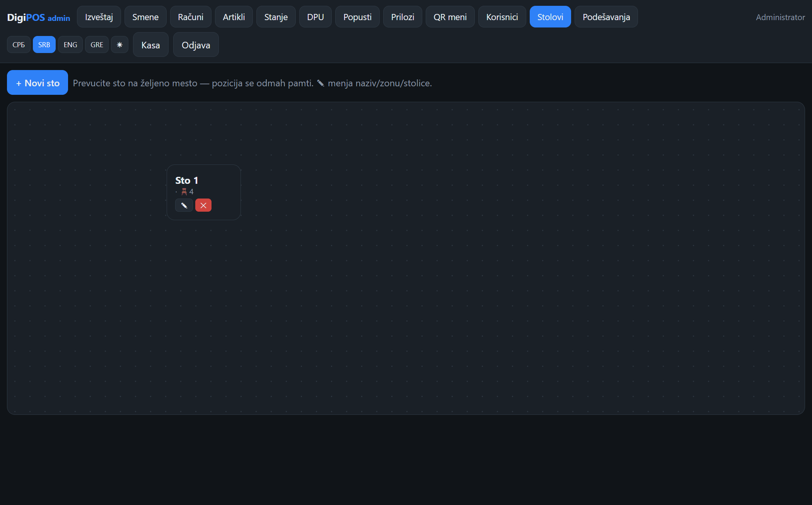Viewport: 812px width, 505px height.
Task: Select the Sto 1 table card
Action: pyautogui.click(x=204, y=192)
